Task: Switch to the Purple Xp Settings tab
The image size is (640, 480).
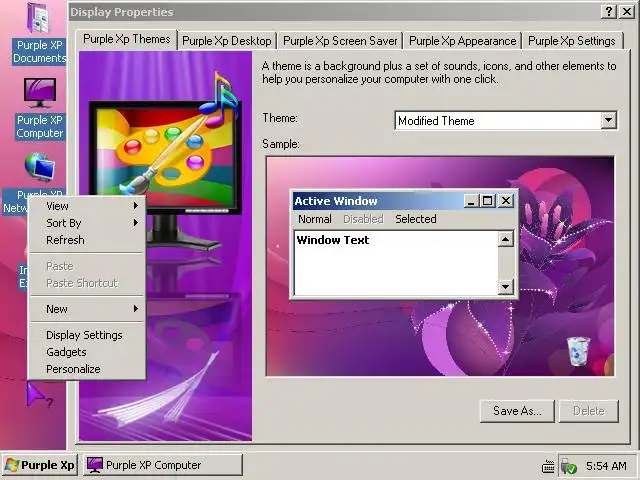Action: (x=571, y=41)
